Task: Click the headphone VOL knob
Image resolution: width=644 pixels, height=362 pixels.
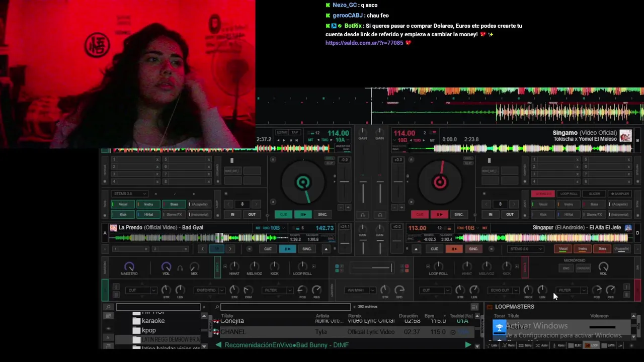Action: coord(166,266)
